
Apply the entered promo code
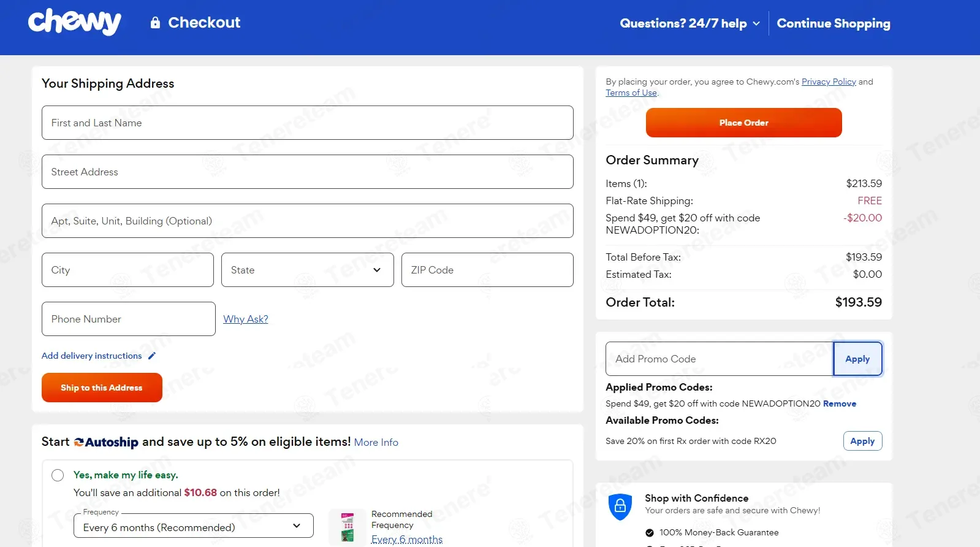pos(857,359)
